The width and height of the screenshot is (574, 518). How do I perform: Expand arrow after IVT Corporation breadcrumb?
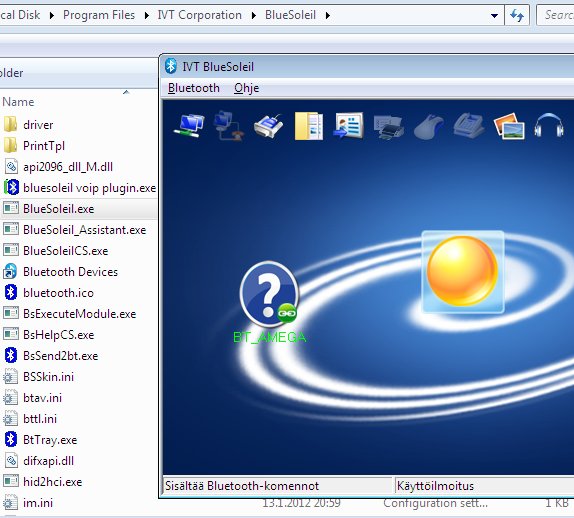point(253,15)
